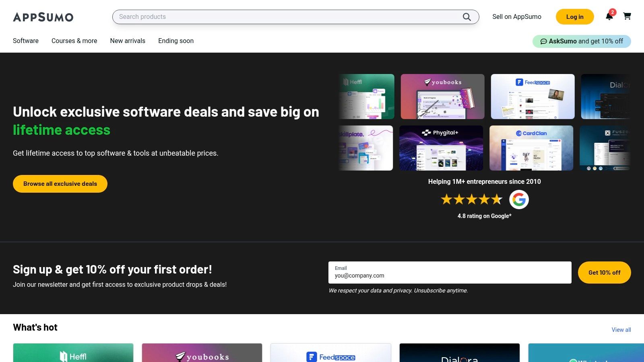Open the Sell on AppSumo link
Viewport: 644px width, 362px height.
point(517,17)
